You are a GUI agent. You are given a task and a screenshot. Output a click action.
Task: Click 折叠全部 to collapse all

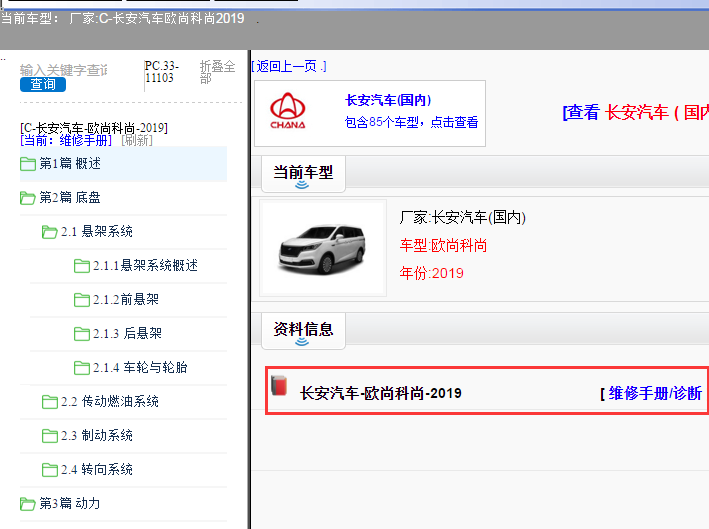[x=217, y=72]
